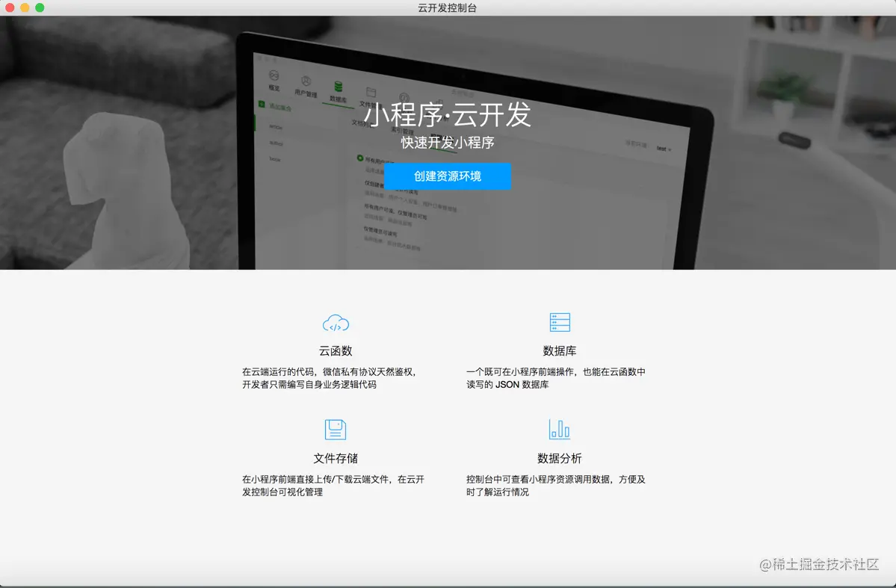Click the 文件存储 floppy disk icon

point(336,430)
